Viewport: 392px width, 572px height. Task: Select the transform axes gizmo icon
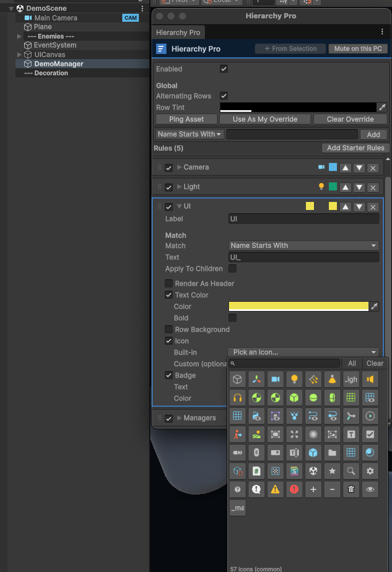click(x=257, y=379)
